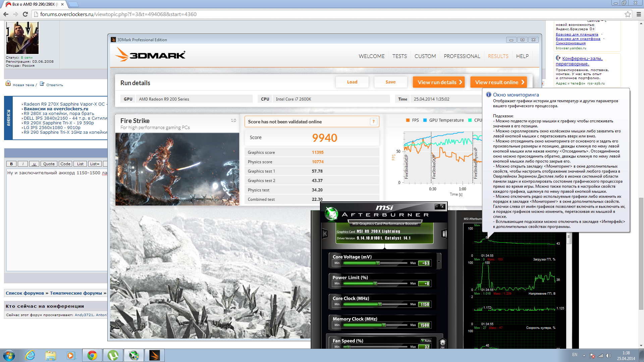Click the Chrome reload page icon
The height and width of the screenshot is (362, 644).
(25, 14)
